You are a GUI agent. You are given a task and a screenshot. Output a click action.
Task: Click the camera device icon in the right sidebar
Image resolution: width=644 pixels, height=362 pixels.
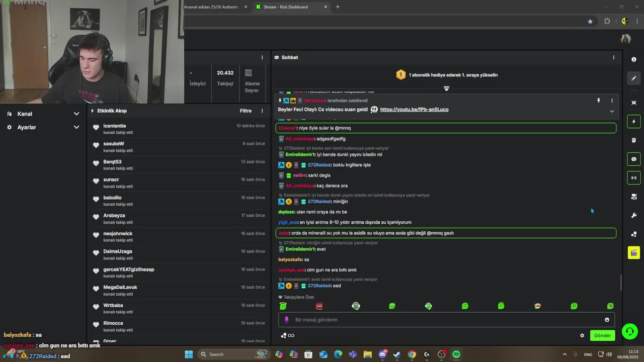pos(633,197)
